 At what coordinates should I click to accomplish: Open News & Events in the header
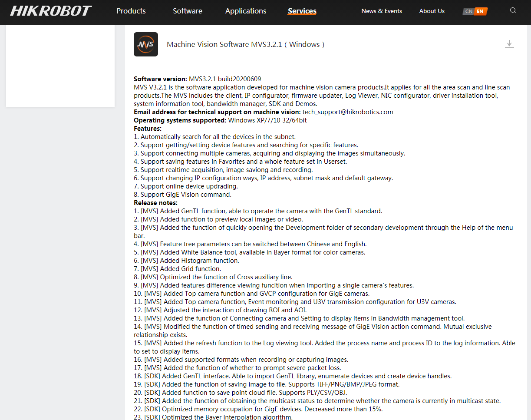[382, 11]
